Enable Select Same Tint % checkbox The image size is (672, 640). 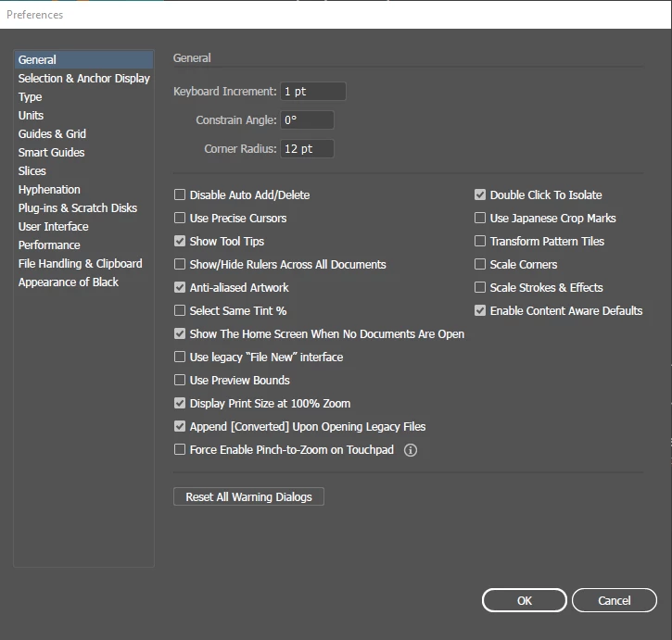coord(180,310)
